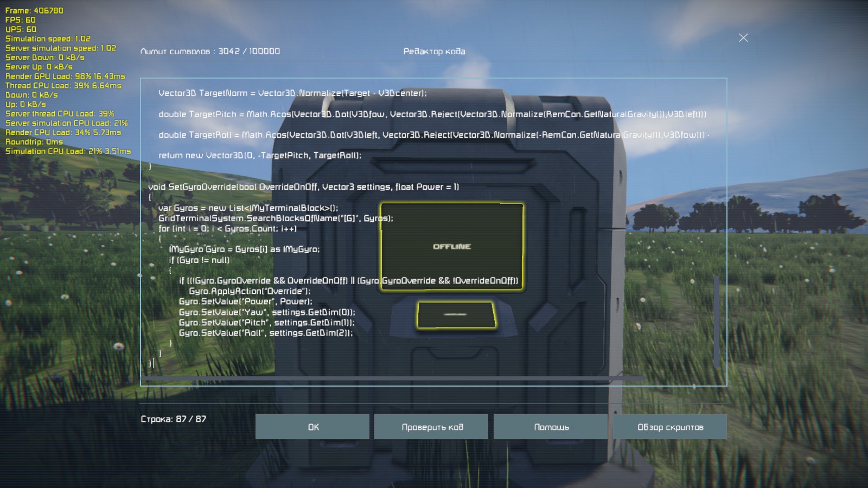Click the horizontal scrollbar below the code
868x488 pixels.
[x=391, y=378]
